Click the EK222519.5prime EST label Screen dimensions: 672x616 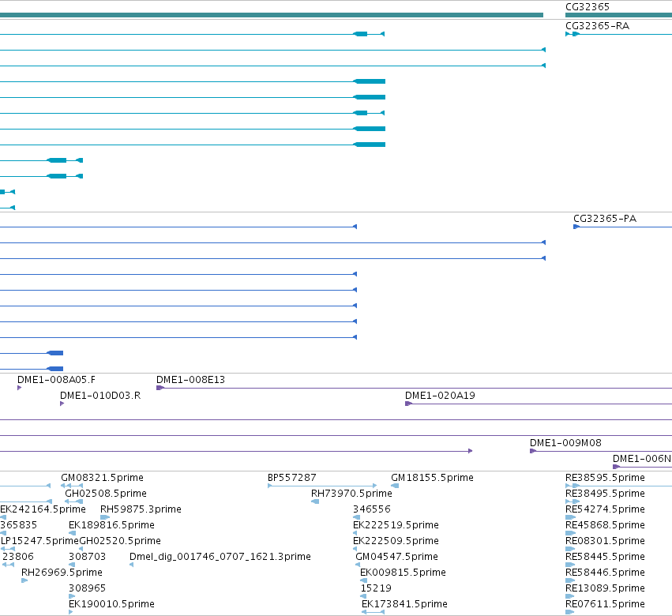(x=396, y=525)
